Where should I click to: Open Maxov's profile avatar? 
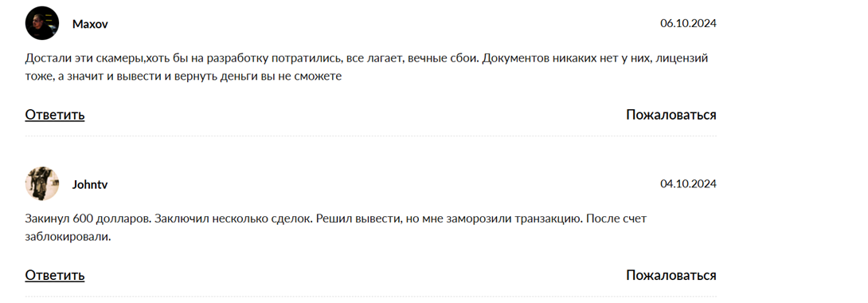42,23
